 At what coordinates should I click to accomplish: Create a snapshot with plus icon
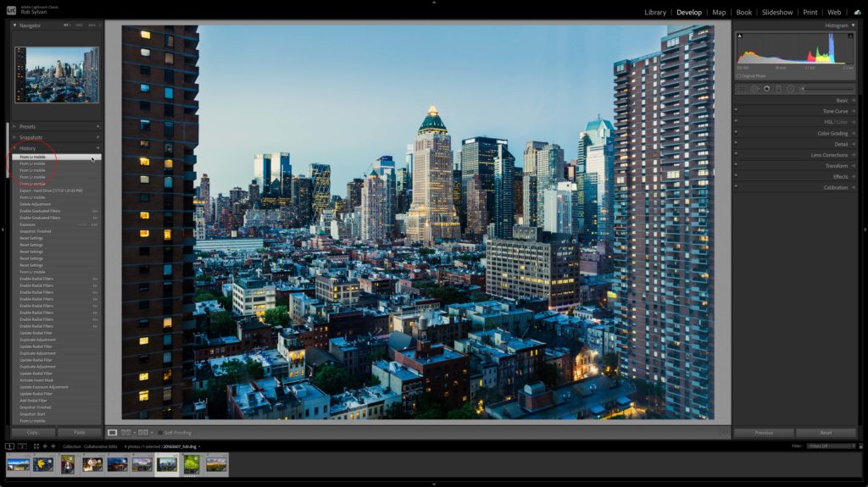(98, 137)
